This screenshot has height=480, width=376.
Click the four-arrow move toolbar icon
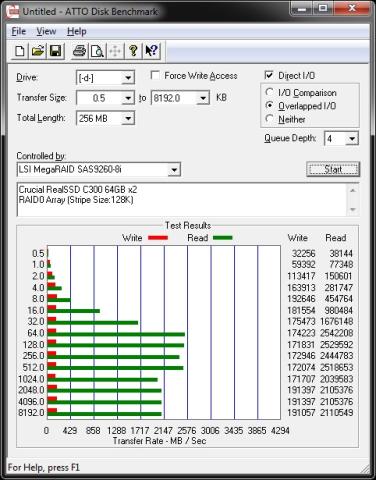coord(115,52)
